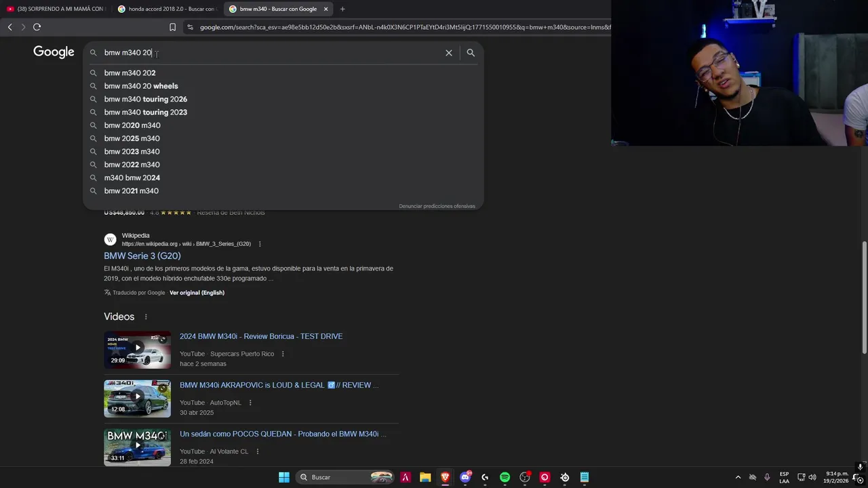The width and height of the screenshot is (868, 488).
Task: Open BMW Serie 3 (G20) Wikipedia link
Action: click(142, 256)
